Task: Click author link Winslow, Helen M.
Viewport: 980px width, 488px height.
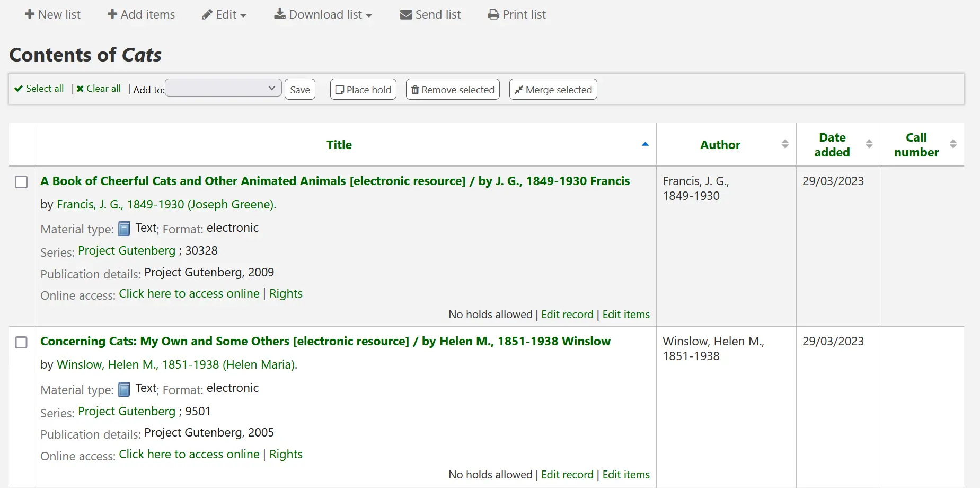Action: point(177,364)
